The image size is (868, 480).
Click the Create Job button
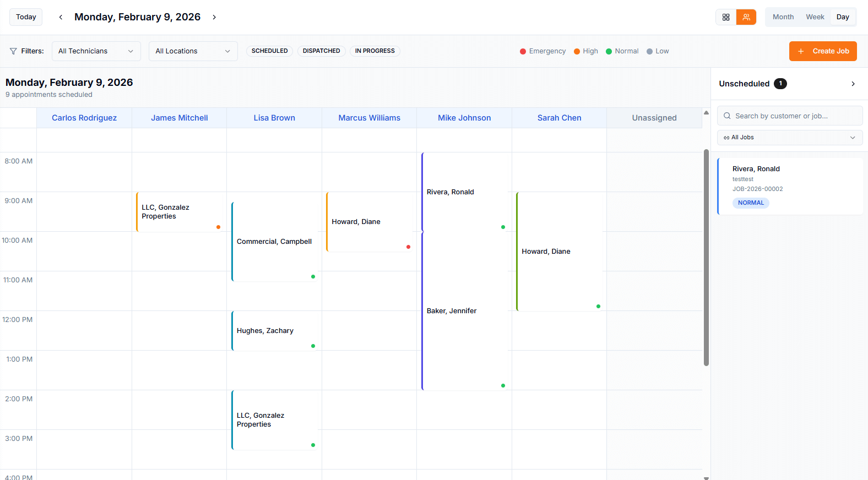pyautogui.click(x=823, y=51)
